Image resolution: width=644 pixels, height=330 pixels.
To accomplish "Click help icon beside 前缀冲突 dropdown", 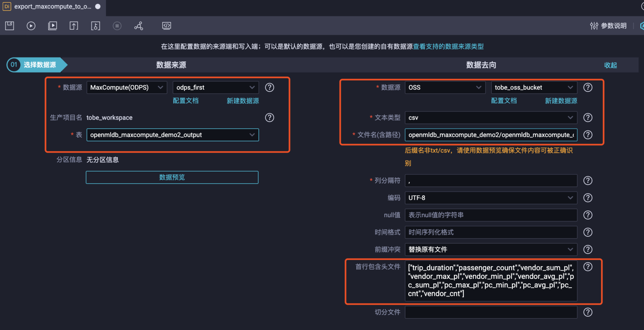I will (x=588, y=249).
